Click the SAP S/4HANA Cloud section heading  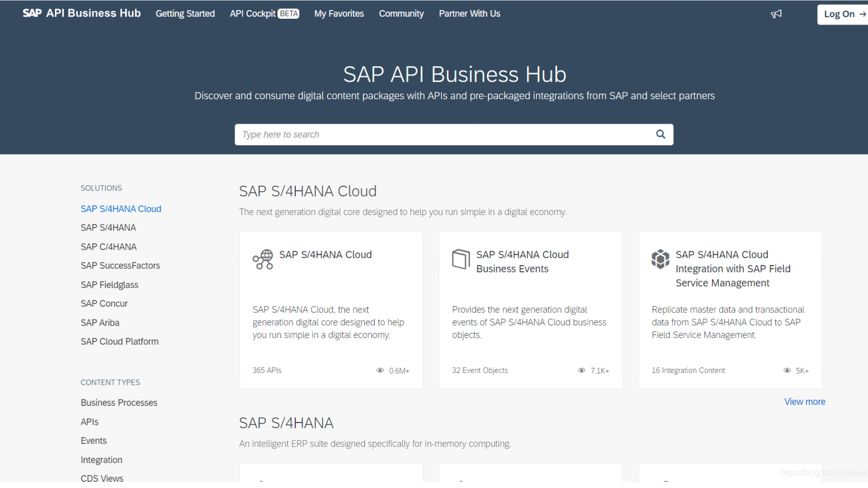(x=308, y=191)
